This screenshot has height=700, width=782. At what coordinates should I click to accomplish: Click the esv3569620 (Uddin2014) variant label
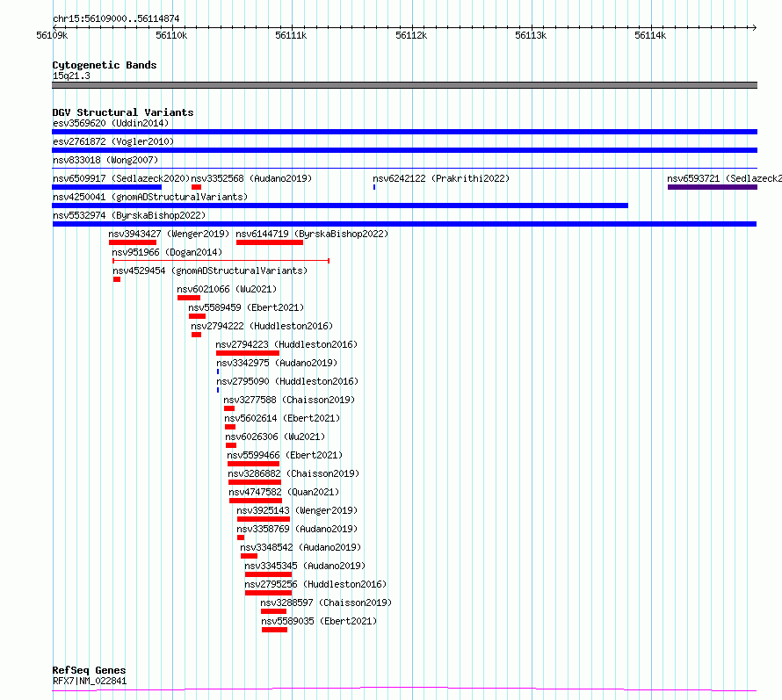[111, 123]
